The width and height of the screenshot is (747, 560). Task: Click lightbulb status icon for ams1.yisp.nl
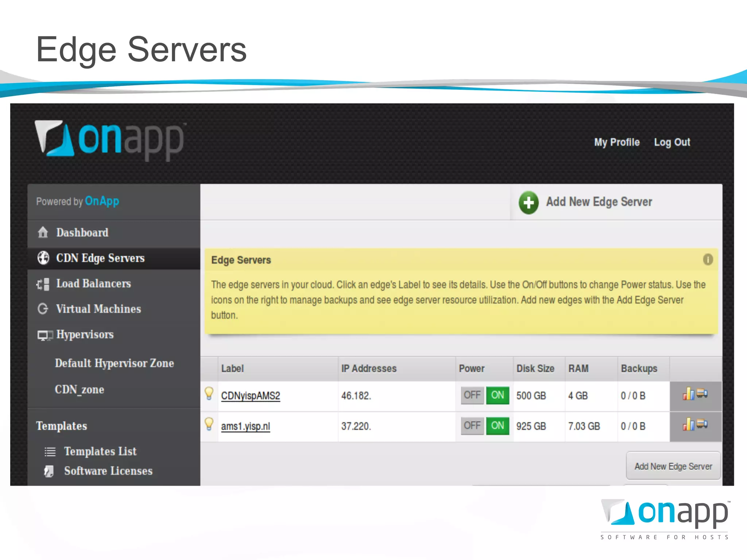pyautogui.click(x=209, y=424)
